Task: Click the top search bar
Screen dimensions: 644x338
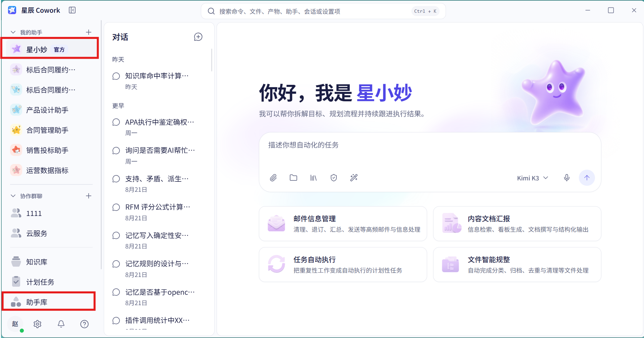Action: tap(323, 11)
